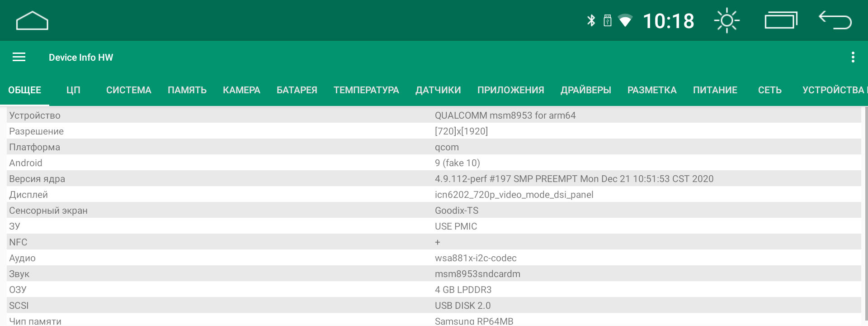Select the Разрешение row label
This screenshot has width=868, height=326.
[x=36, y=131]
